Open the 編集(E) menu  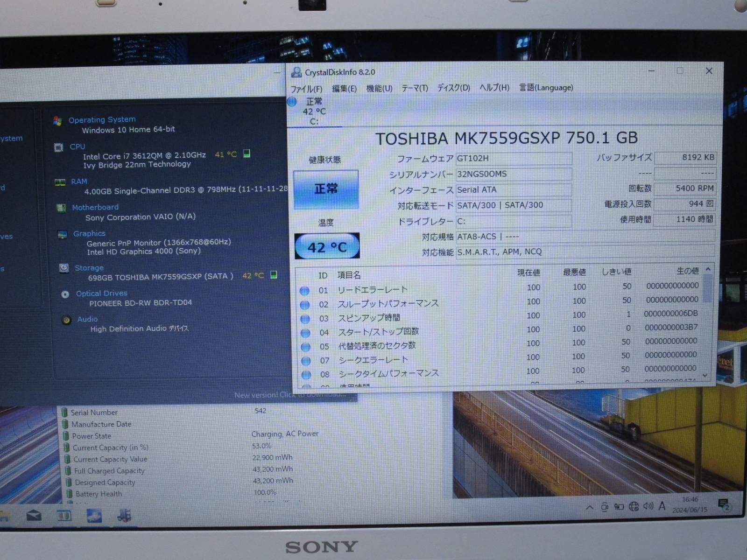tap(344, 89)
